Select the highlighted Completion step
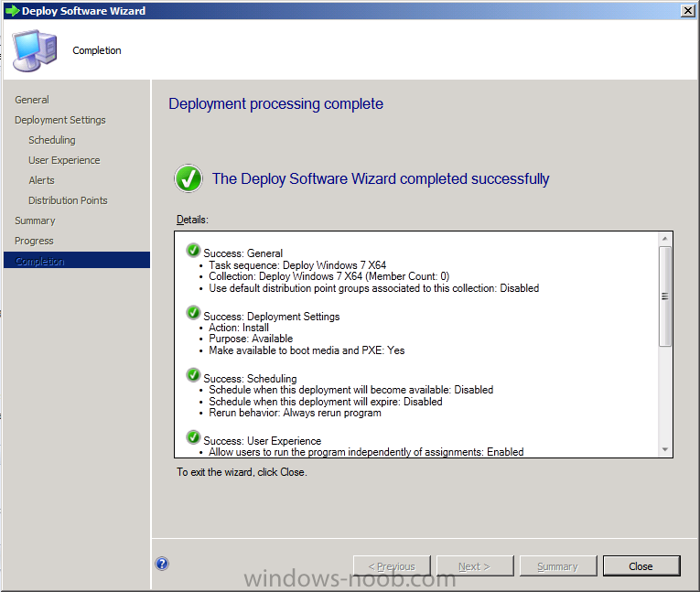 click(77, 260)
